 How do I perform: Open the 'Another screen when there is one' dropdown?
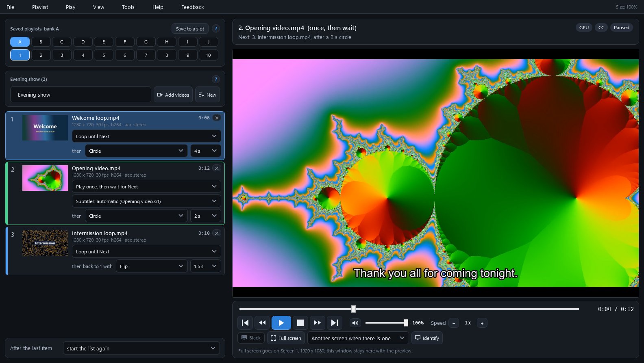(x=358, y=338)
